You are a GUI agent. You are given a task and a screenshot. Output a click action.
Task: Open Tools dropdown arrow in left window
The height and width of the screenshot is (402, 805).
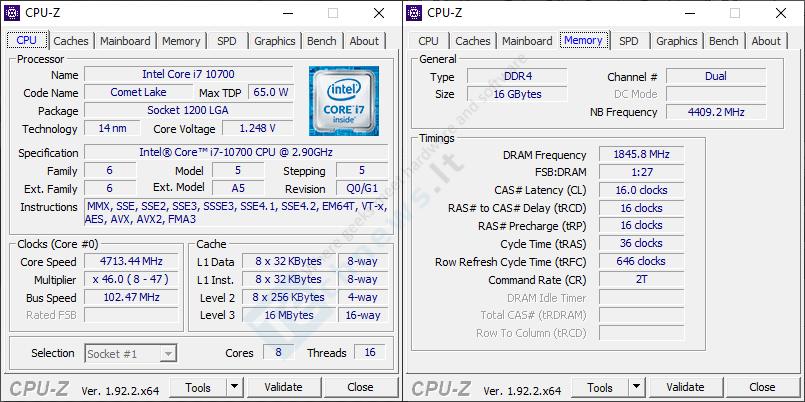[235, 387]
